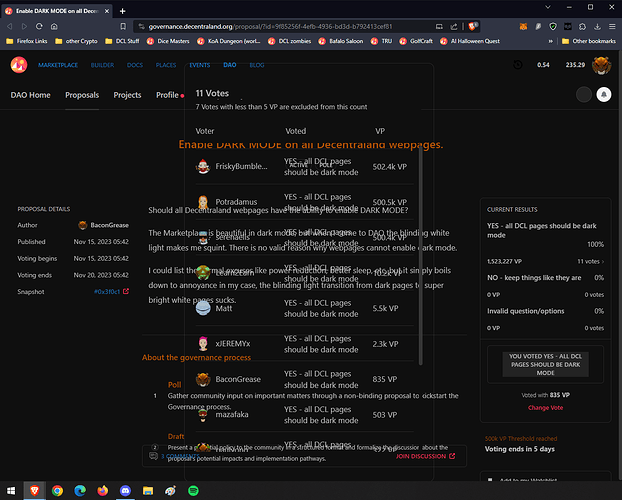The width and height of the screenshot is (622, 500).
Task: Click Matt voter avatar
Action: 203,308
